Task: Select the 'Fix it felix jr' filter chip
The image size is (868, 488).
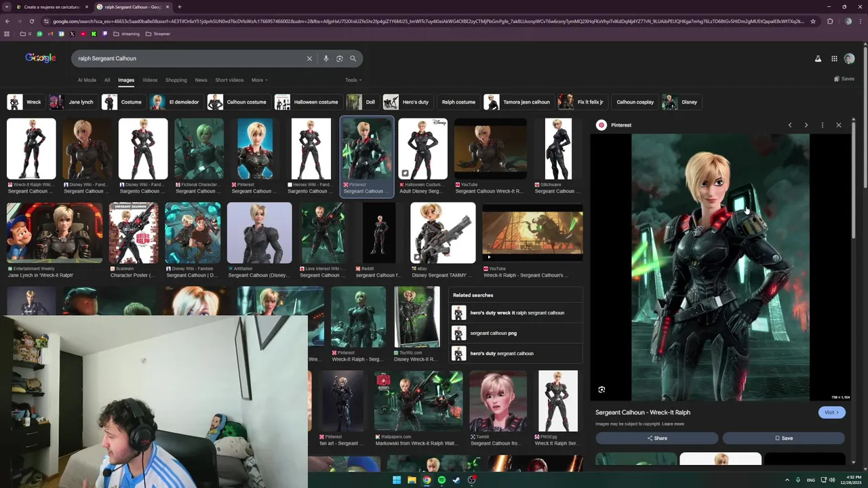Action: 582,102
